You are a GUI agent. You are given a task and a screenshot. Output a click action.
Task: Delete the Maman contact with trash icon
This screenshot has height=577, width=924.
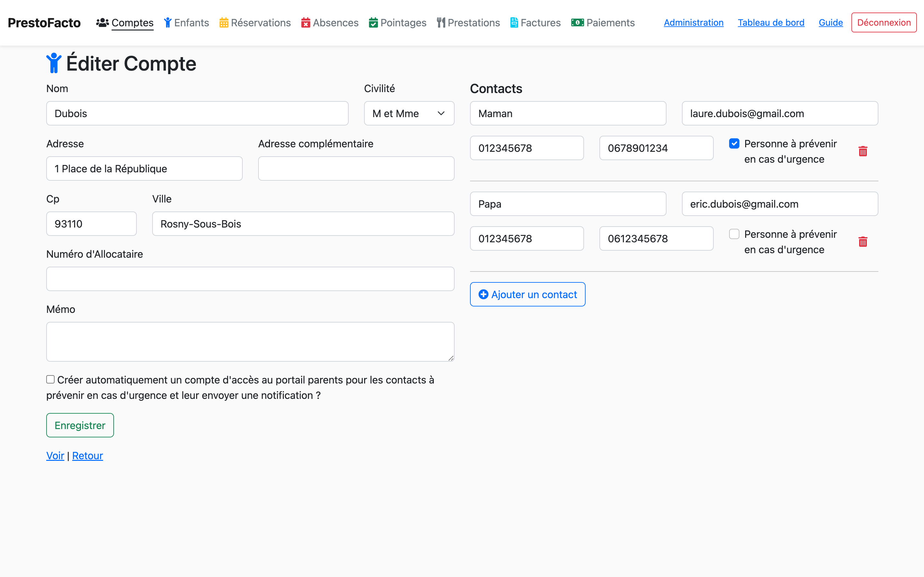[863, 151]
